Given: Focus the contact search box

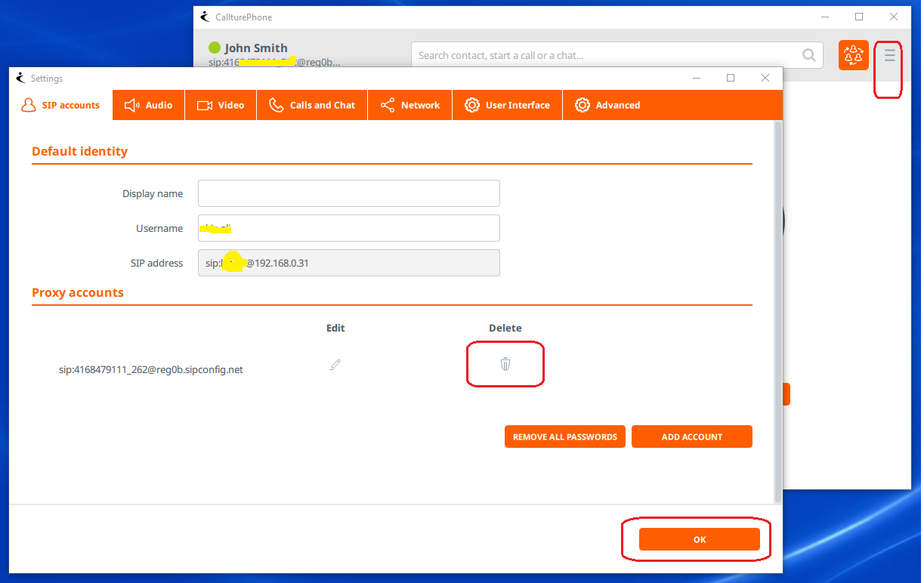Looking at the screenshot, I should (x=604, y=55).
